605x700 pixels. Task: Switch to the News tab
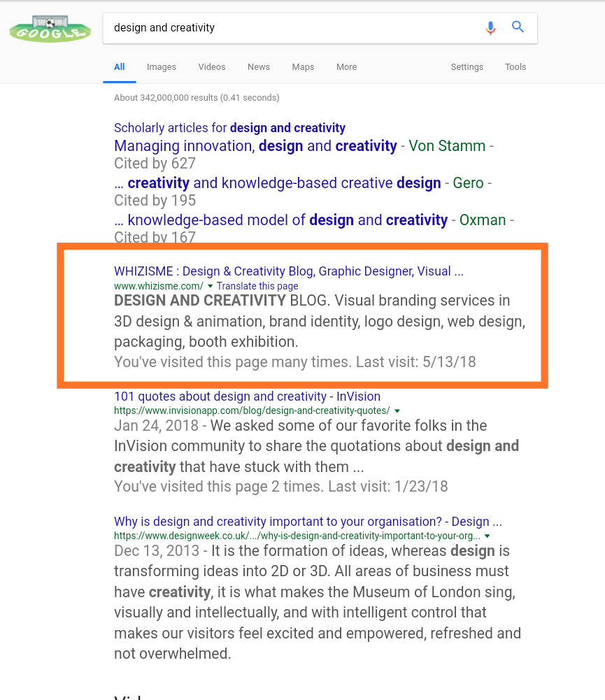259,67
